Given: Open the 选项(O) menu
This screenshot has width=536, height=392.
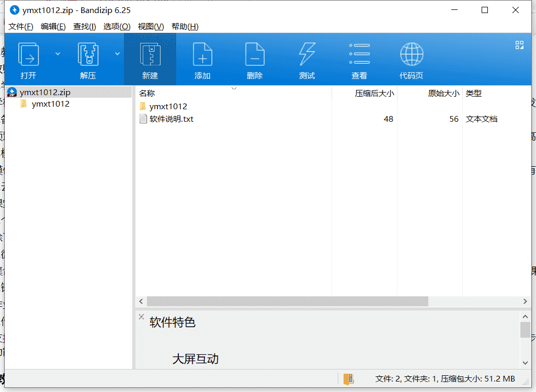Looking at the screenshot, I should tap(117, 27).
